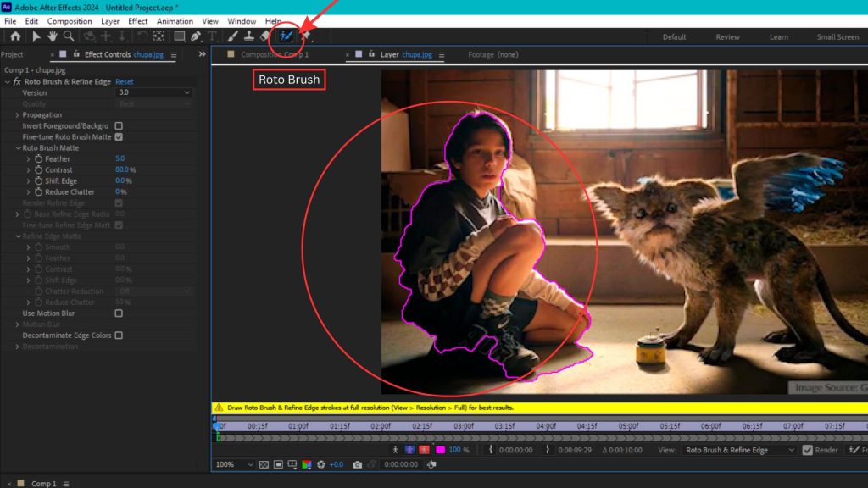868x488 pixels.
Task: Click the fx icon of Roto Brush effect
Action: [17, 82]
